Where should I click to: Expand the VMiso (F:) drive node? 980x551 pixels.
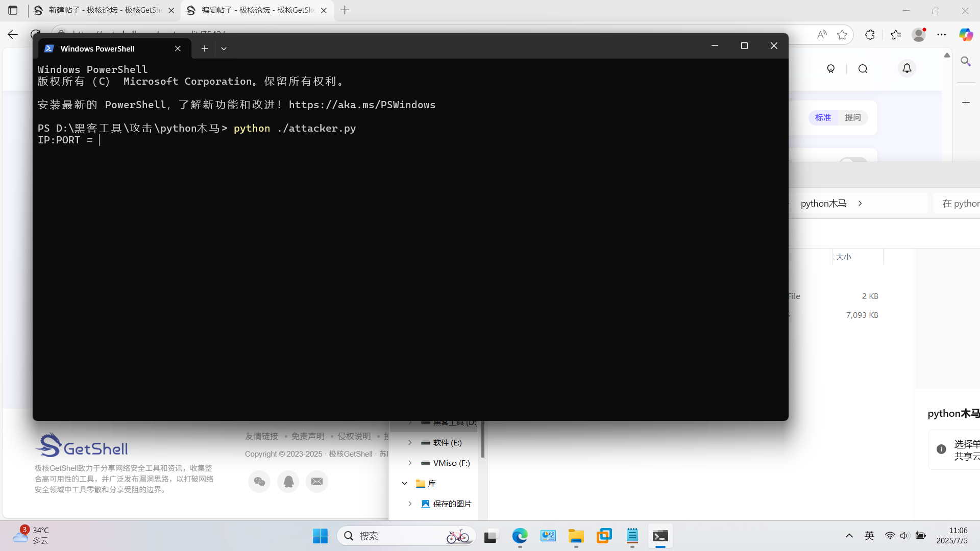tap(410, 463)
